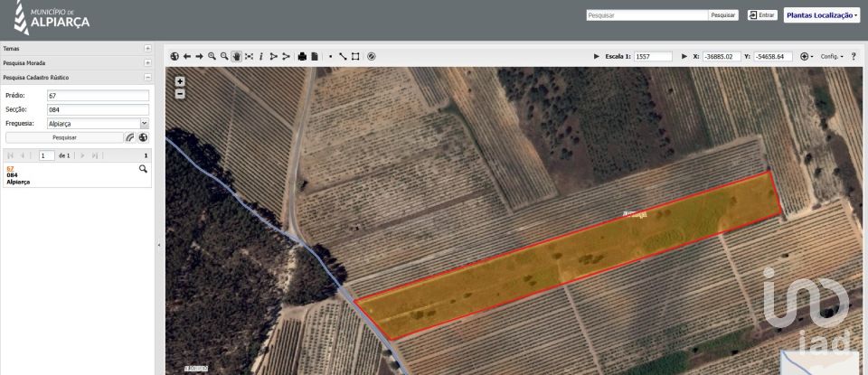Viewport: 868px width, 375px height.
Task: Click the help question mark icon
Action: pos(853,56)
